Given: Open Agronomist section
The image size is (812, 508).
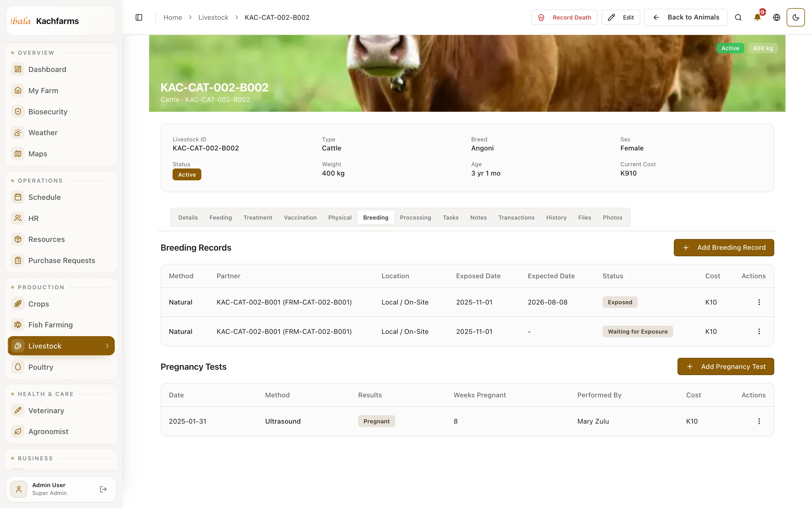Looking at the screenshot, I should [x=61, y=432].
